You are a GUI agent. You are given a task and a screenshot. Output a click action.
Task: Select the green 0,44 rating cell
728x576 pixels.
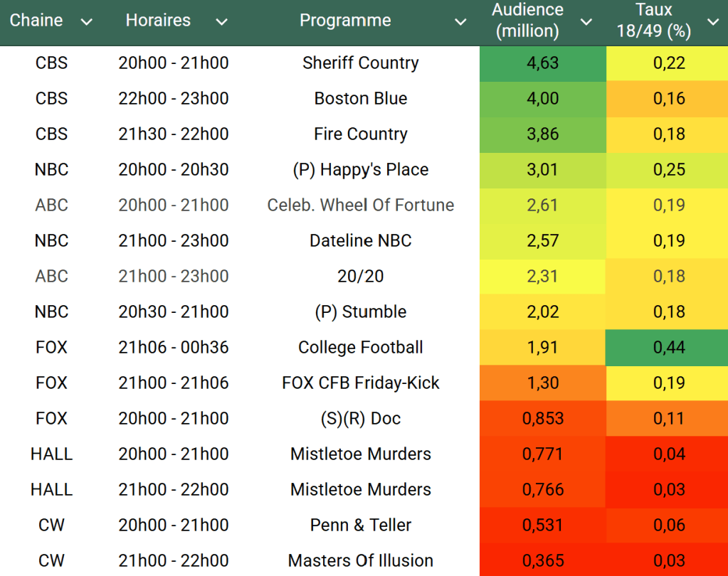[x=669, y=347]
